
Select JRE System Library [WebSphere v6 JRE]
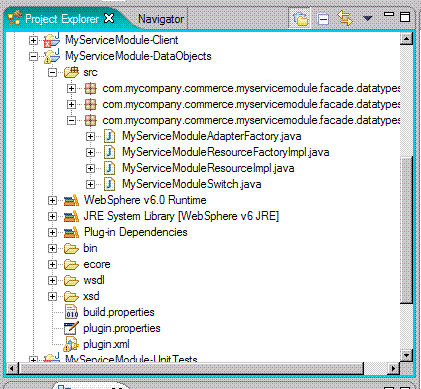tap(181, 216)
